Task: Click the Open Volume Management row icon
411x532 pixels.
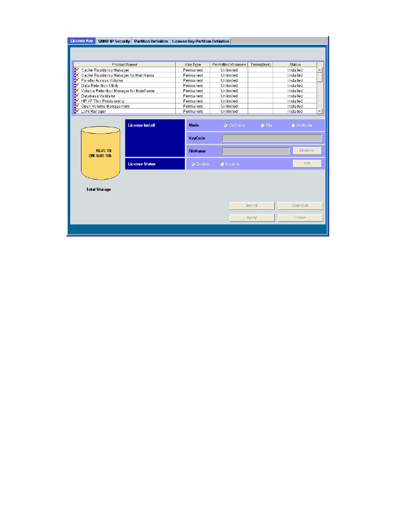Action: click(76, 106)
